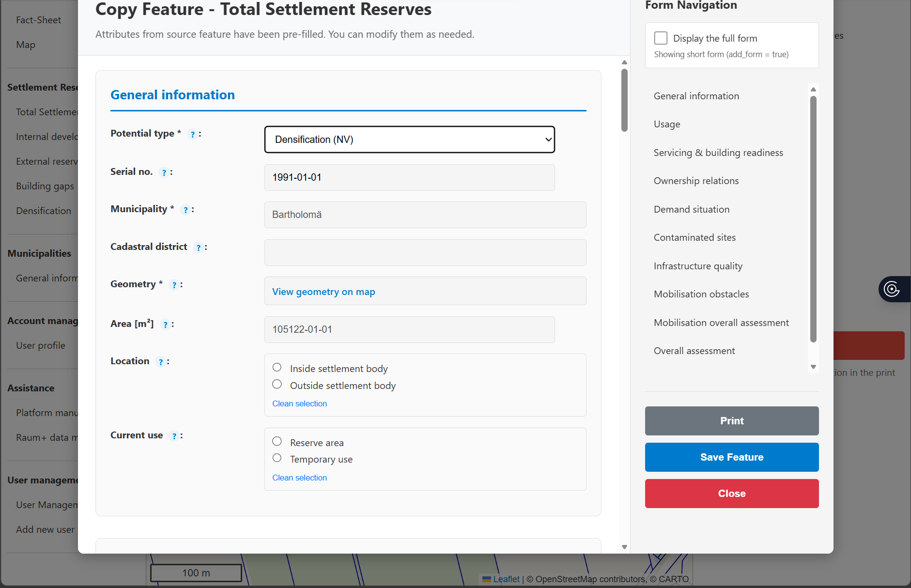The width and height of the screenshot is (911, 588).
Task: Open help icon for Municipality
Action: click(185, 210)
